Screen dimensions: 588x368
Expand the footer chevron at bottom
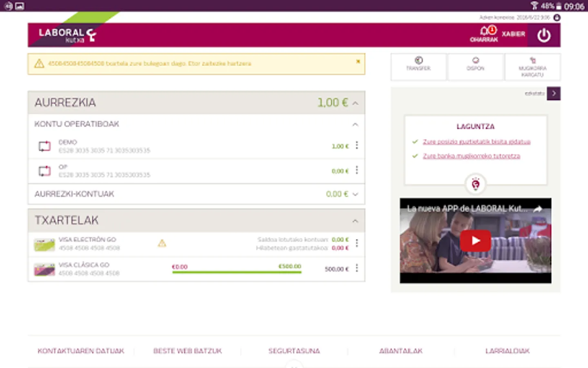[294, 364]
